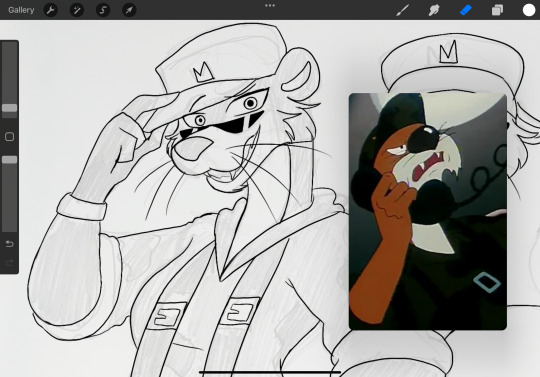Click the brush opacity slider handle
The height and width of the screenshot is (377, 540).
(9, 159)
